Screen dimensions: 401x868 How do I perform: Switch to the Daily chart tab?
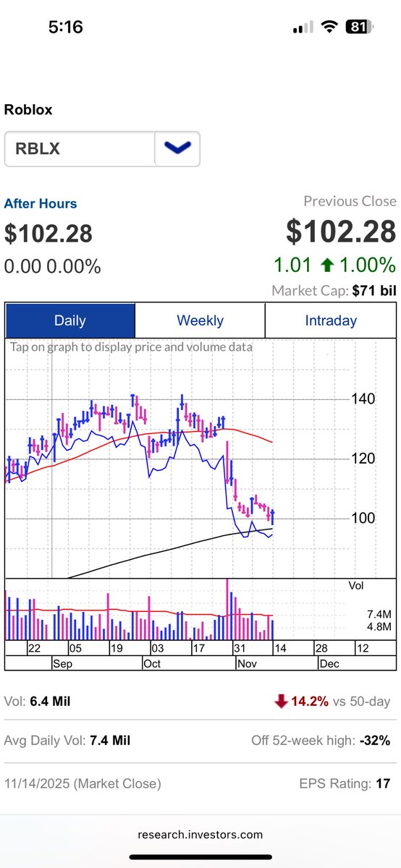point(69,320)
